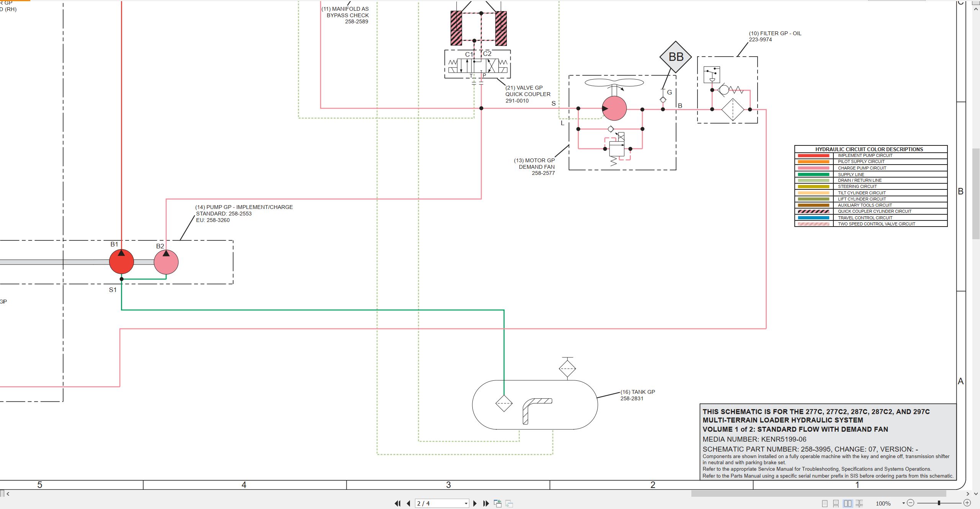Image resolution: width=980 pixels, height=509 pixels.
Task: Click the tank breather filter symbol
Action: tap(567, 369)
